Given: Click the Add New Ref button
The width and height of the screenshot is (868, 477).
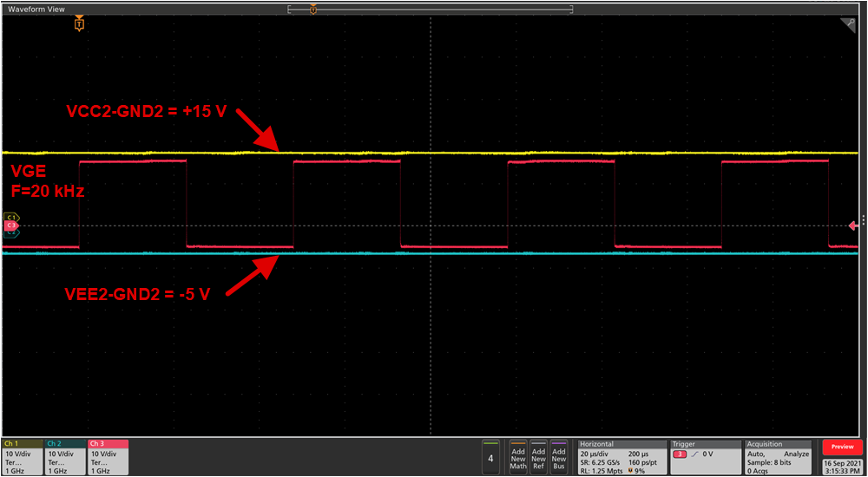Looking at the screenshot, I should pos(538,456).
